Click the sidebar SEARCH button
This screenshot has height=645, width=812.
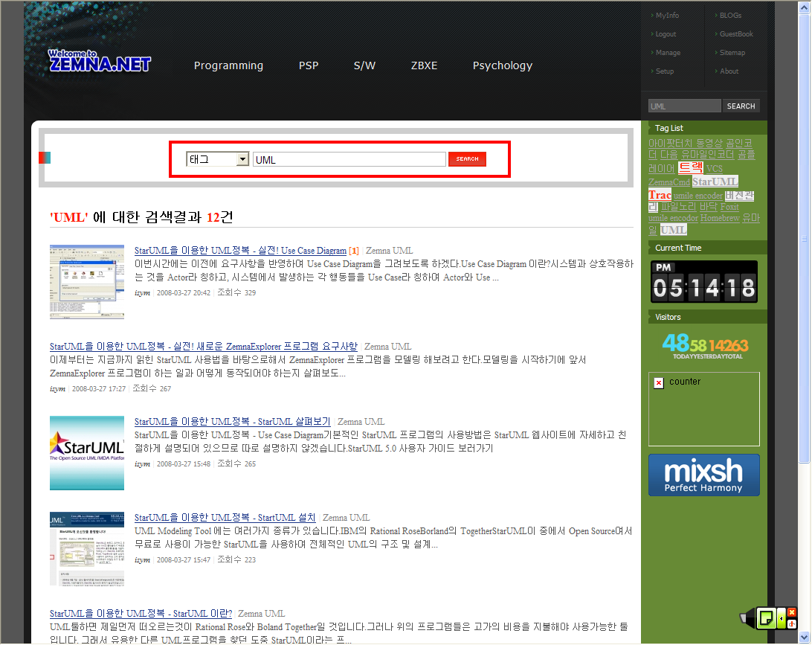click(741, 106)
